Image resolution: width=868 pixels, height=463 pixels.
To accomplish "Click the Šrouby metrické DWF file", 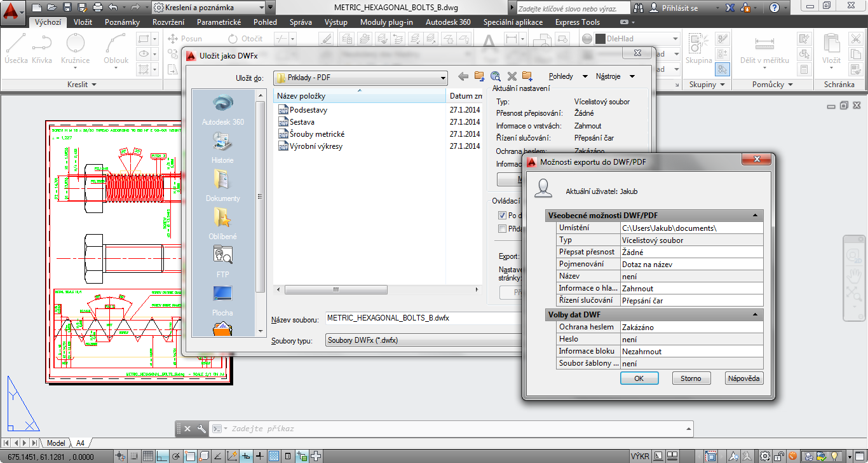I will 316,134.
